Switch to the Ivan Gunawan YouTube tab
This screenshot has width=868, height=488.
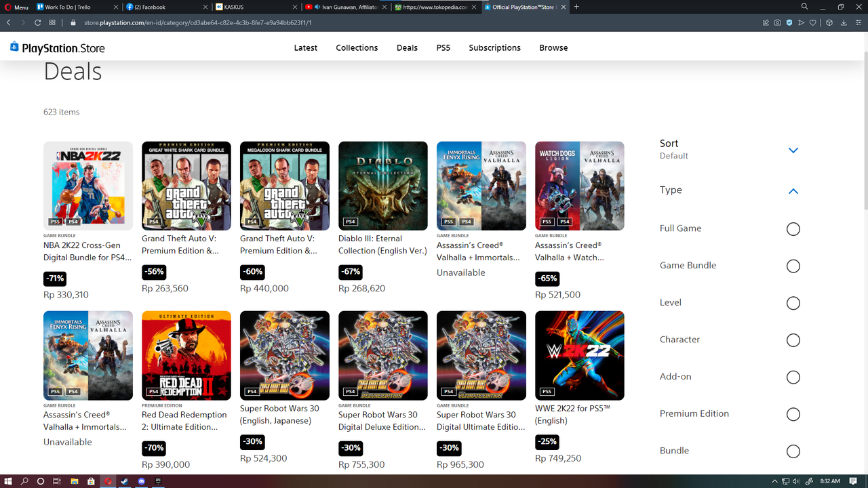[x=345, y=7]
